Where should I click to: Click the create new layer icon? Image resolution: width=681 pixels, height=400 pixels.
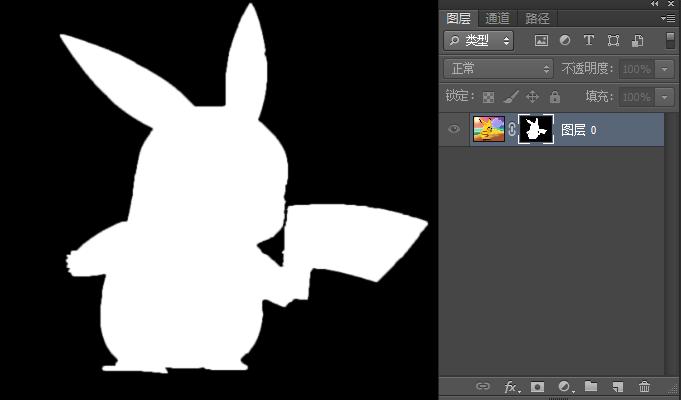(x=618, y=386)
